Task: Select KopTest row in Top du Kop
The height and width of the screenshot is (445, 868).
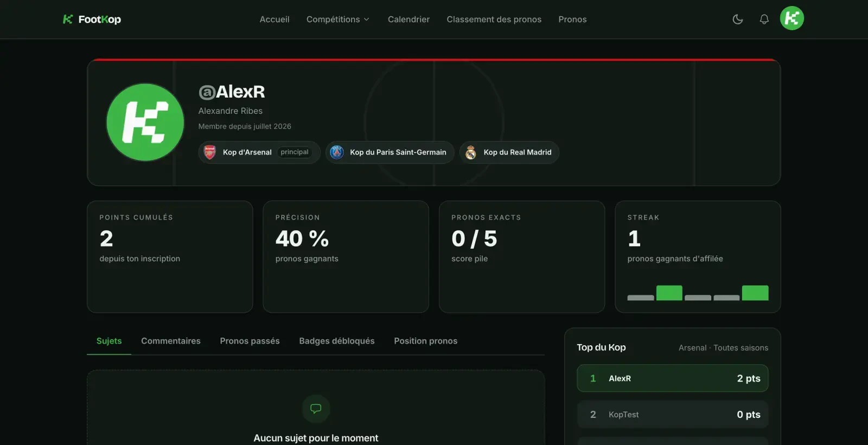Action: [x=673, y=415]
